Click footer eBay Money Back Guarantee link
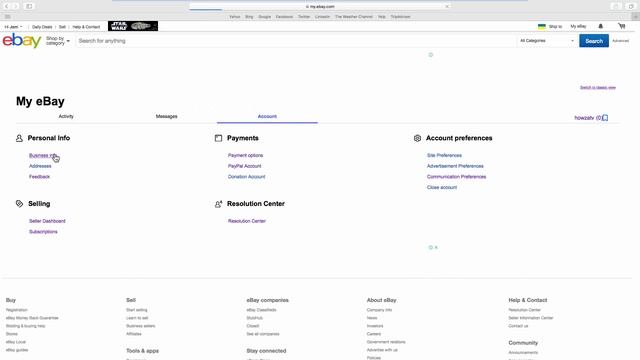The height and width of the screenshot is (360, 640). [x=32, y=318]
